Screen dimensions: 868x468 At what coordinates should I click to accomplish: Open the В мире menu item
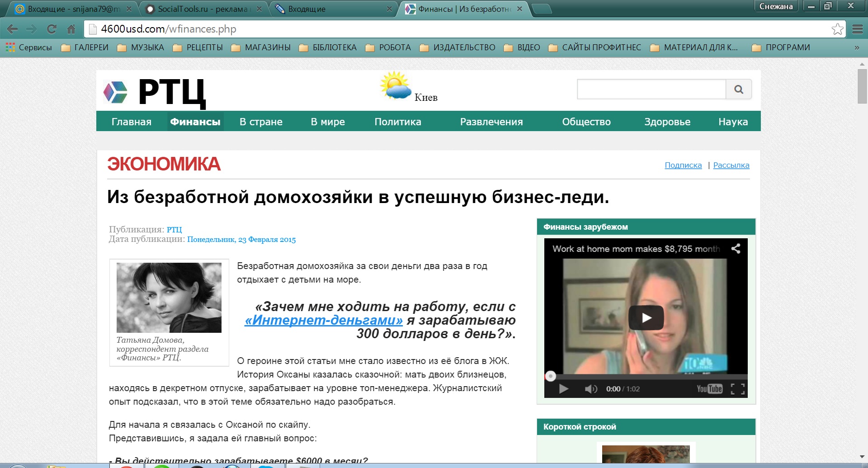coord(328,122)
